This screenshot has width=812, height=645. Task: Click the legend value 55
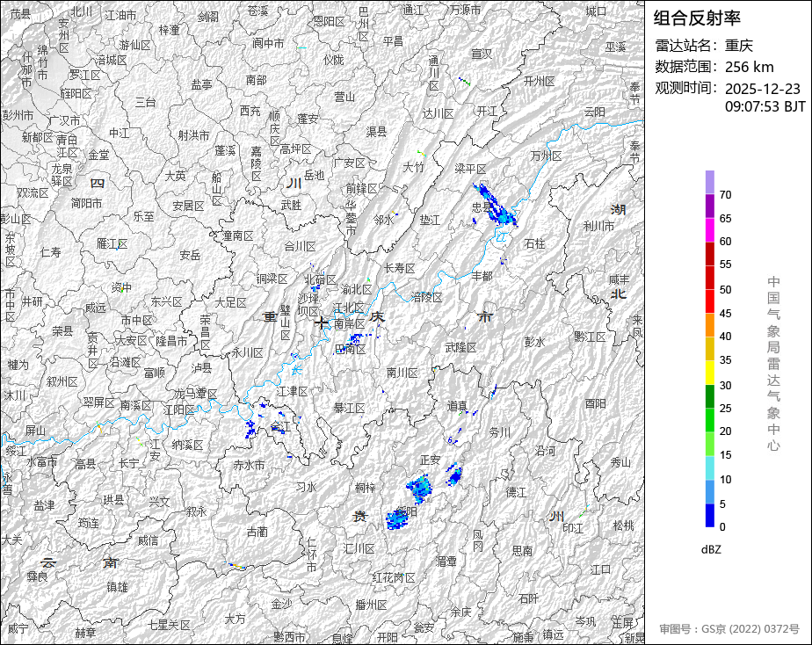tap(726, 265)
